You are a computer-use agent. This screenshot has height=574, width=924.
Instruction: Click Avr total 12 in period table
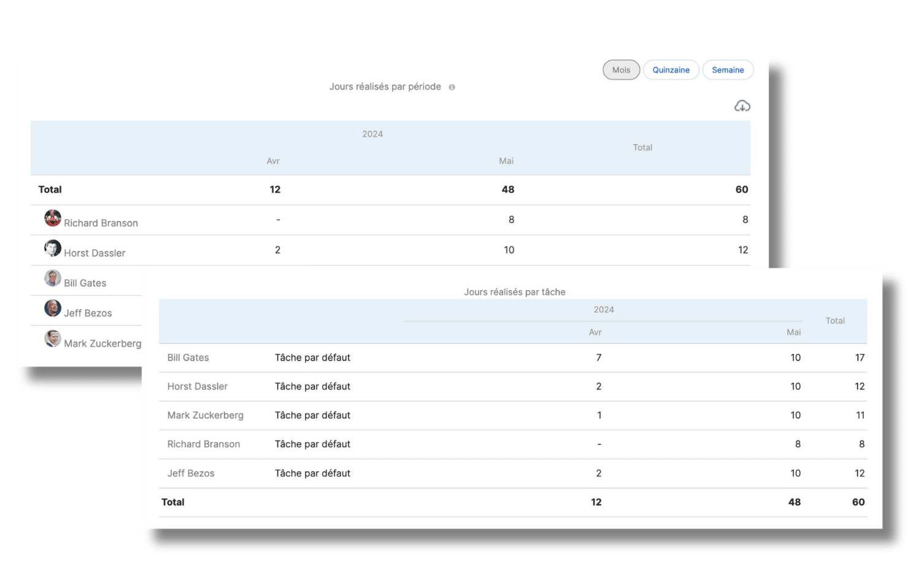click(275, 189)
